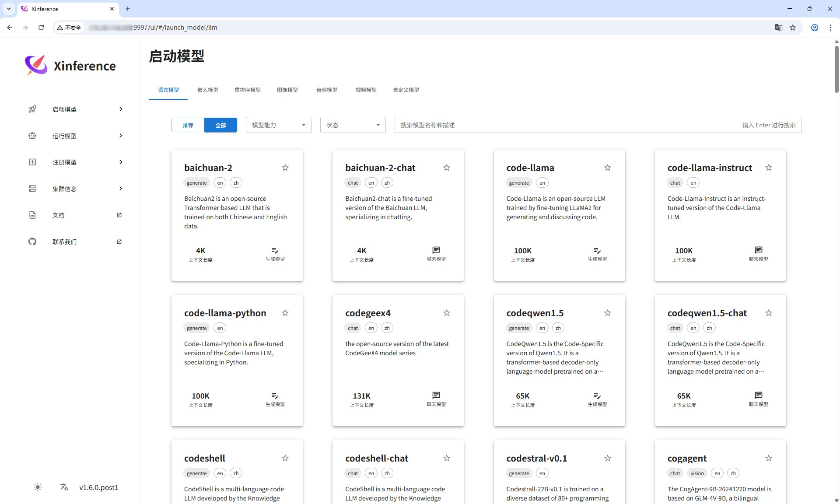
Task: Click the light/dark theme sun icon
Action: pyautogui.click(x=38, y=487)
